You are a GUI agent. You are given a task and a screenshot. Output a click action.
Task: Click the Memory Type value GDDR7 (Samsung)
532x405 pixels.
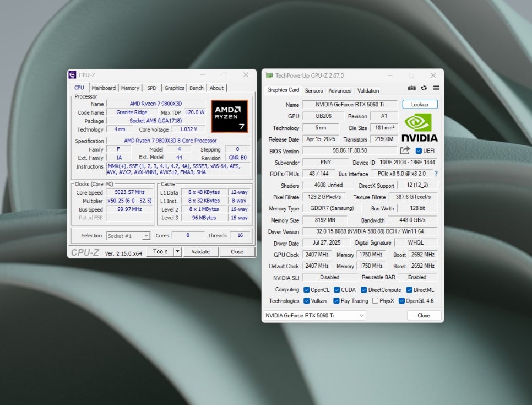coord(332,208)
